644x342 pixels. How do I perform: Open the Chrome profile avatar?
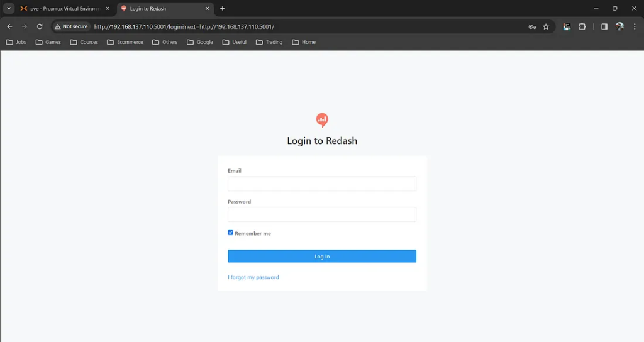619,26
